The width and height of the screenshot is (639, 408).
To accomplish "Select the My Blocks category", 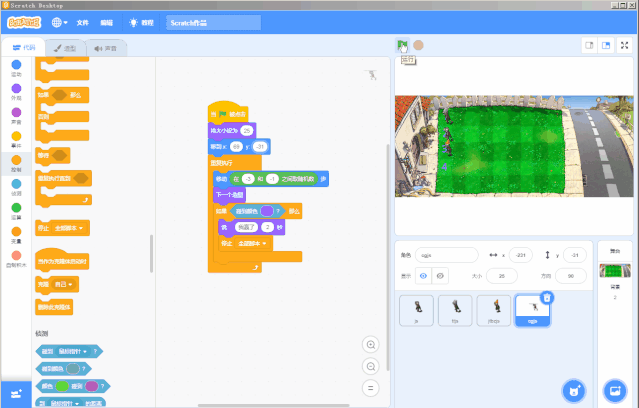I will pos(16,259).
